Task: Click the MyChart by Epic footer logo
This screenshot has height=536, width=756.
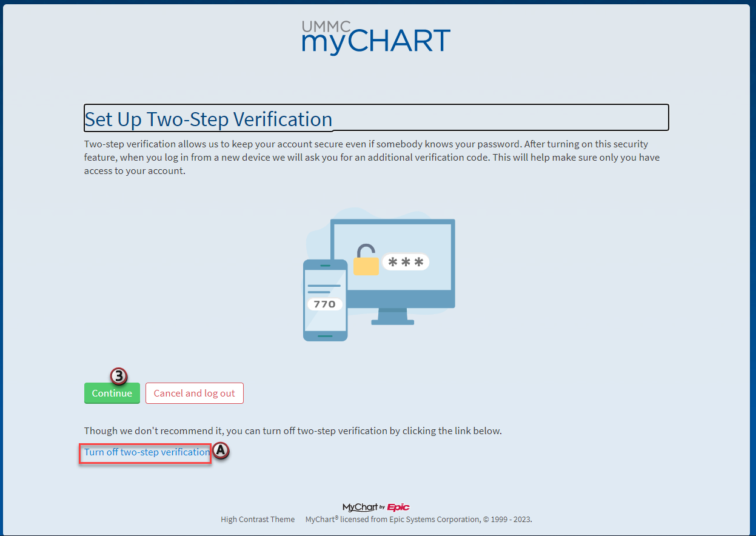Action: [x=376, y=507]
